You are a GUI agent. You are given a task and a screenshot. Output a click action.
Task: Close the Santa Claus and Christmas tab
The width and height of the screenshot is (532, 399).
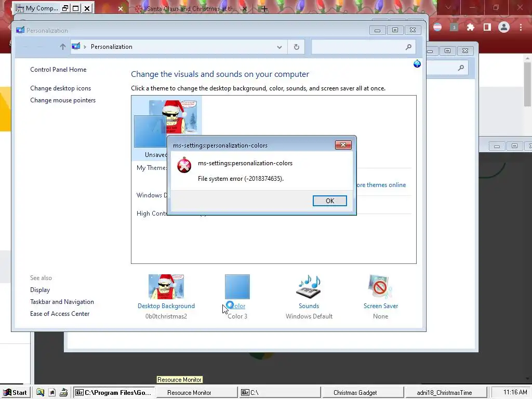(245, 9)
